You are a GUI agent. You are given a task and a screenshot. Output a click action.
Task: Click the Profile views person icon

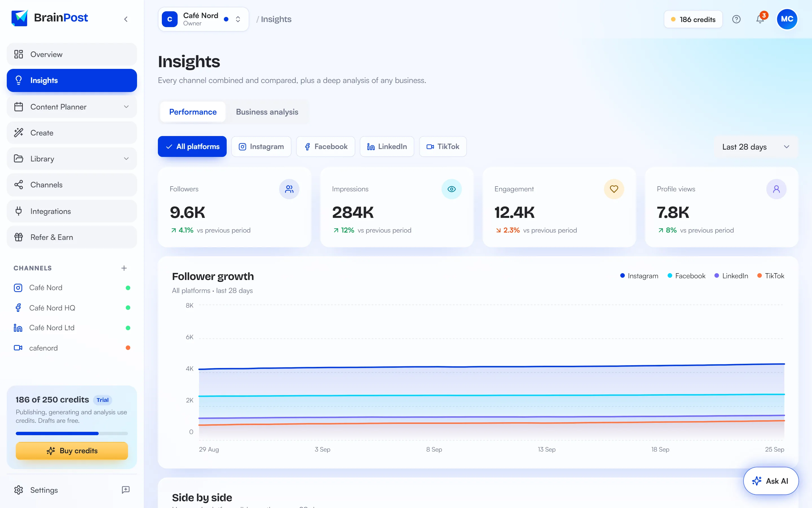[x=776, y=189]
